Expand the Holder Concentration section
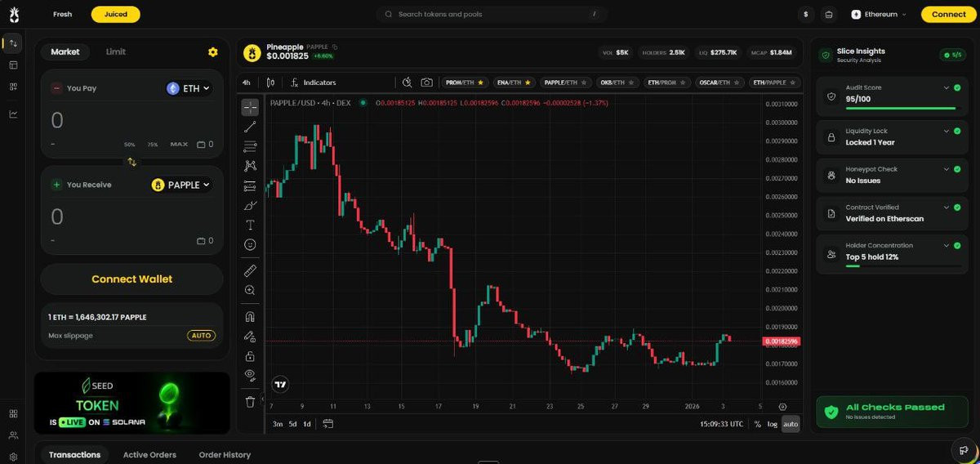The image size is (980, 464). click(947, 245)
